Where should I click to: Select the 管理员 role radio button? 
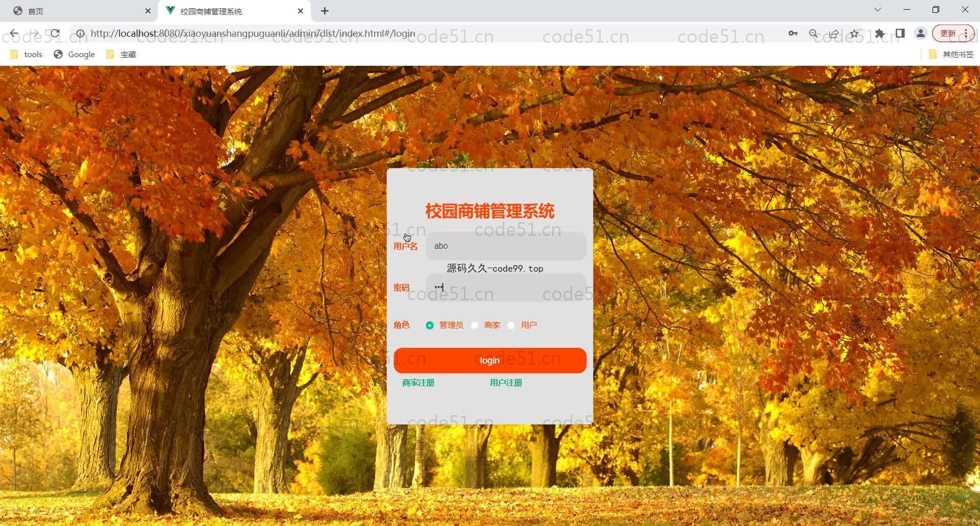430,325
